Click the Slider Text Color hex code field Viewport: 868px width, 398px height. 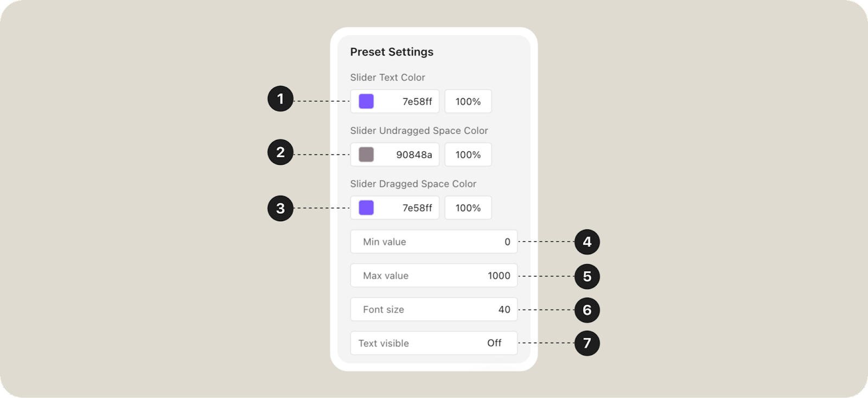click(x=416, y=101)
